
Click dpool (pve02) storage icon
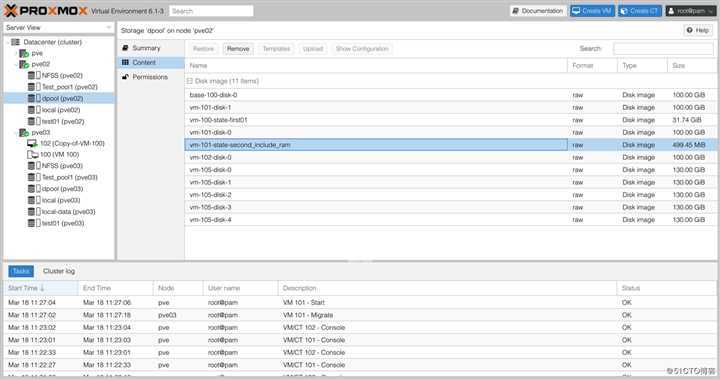pos(34,98)
